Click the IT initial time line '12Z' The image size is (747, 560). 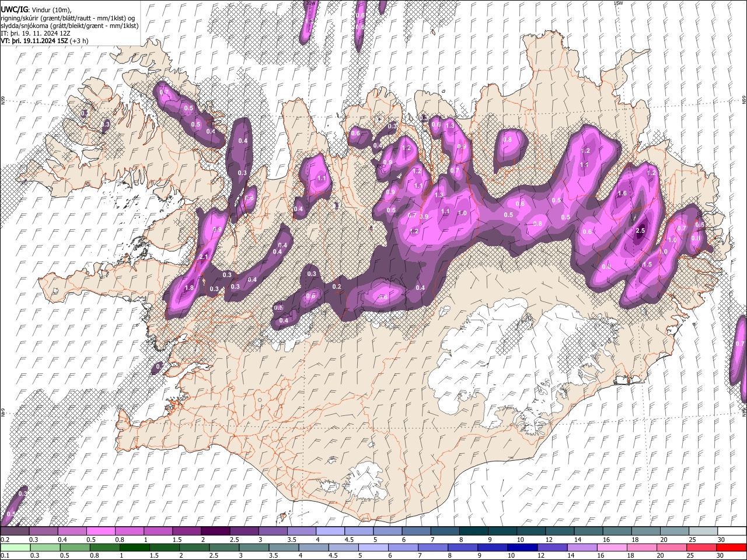pyautogui.click(x=36, y=33)
